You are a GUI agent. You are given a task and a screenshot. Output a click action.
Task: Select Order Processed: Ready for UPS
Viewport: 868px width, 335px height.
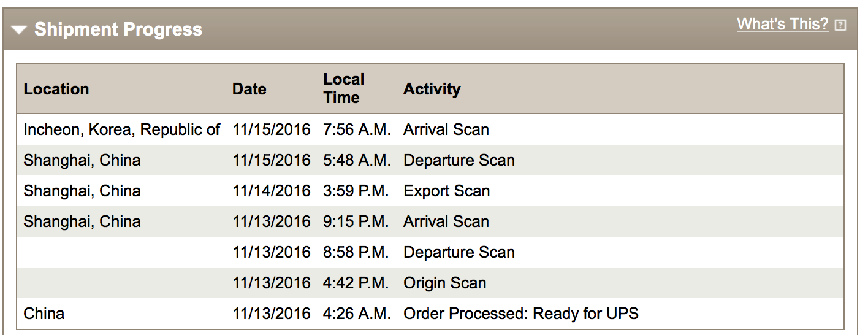521,314
